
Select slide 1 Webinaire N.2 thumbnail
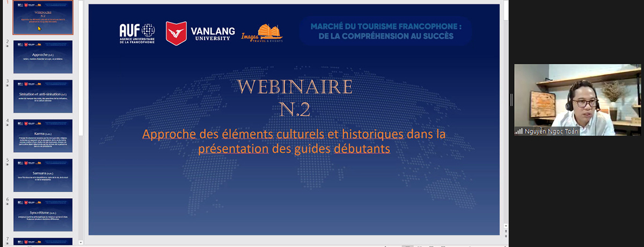43,18
